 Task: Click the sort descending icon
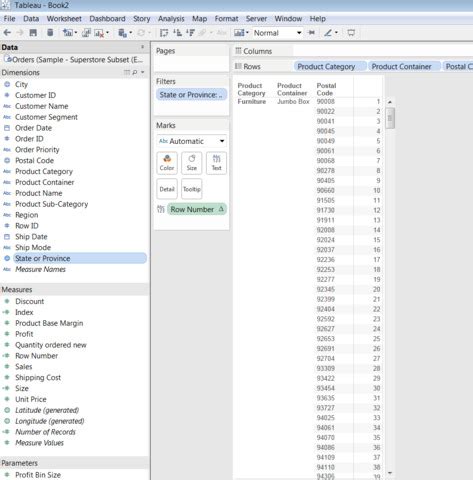[190, 33]
